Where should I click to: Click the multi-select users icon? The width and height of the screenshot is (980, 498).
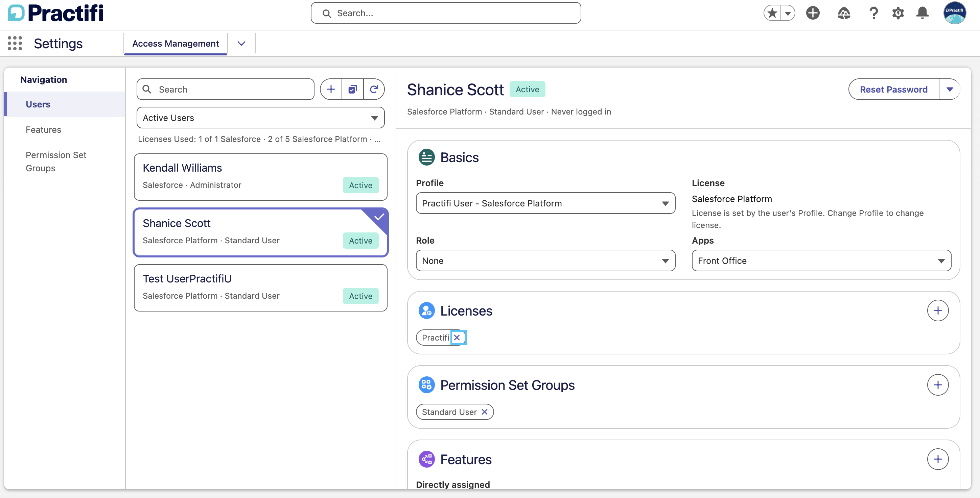(x=353, y=89)
